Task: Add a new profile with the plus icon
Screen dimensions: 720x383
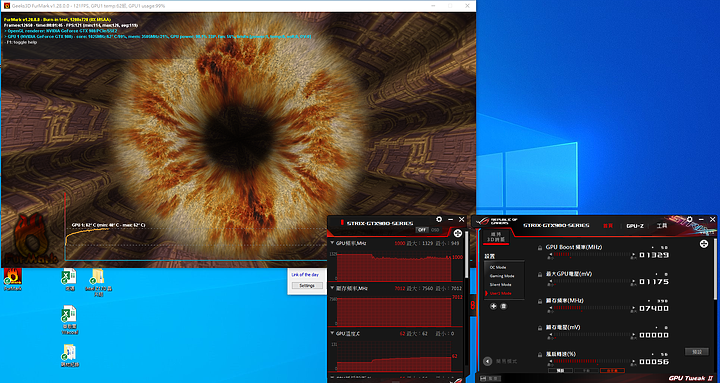Action: click(x=493, y=306)
